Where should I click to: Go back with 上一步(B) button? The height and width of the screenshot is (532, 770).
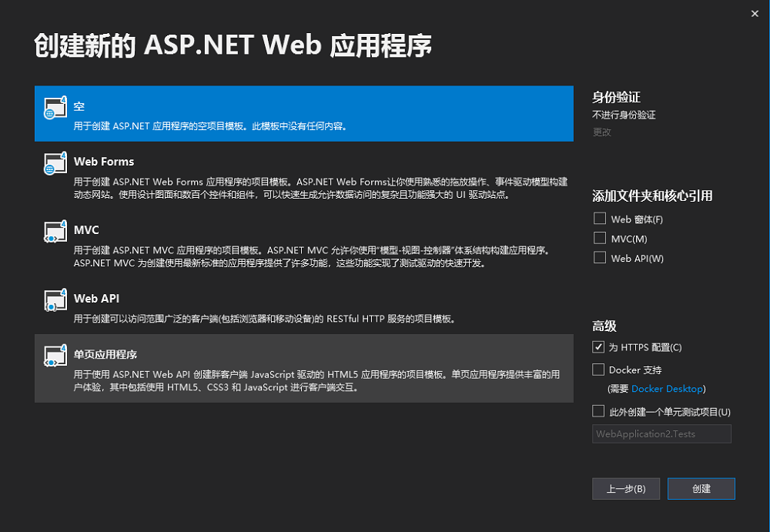625,489
